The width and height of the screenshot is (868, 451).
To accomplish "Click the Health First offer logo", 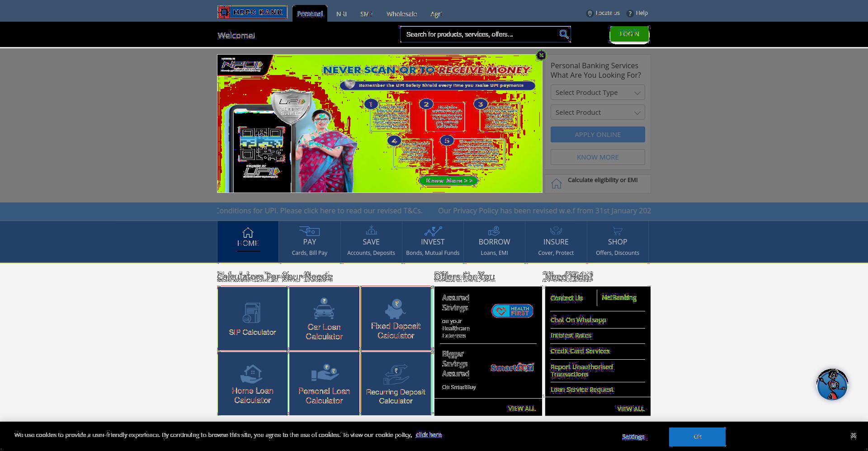I will (512, 311).
